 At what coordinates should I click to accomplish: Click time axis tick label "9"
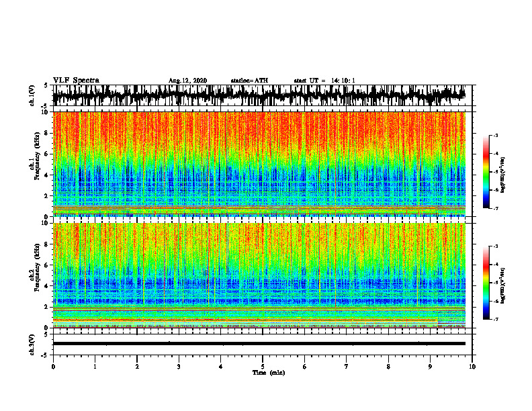tap(430, 367)
